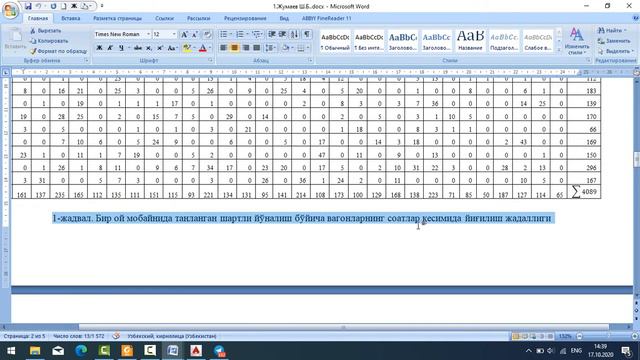The width and height of the screenshot is (640, 360).
Task: Open the change case Aa menu
Action: coord(172,48)
